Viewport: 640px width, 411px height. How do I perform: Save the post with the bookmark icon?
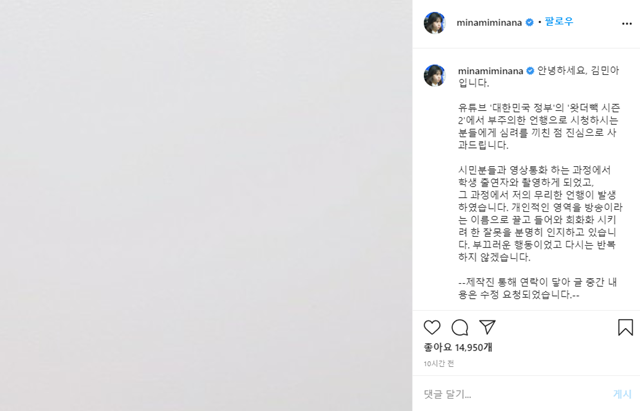click(625, 327)
